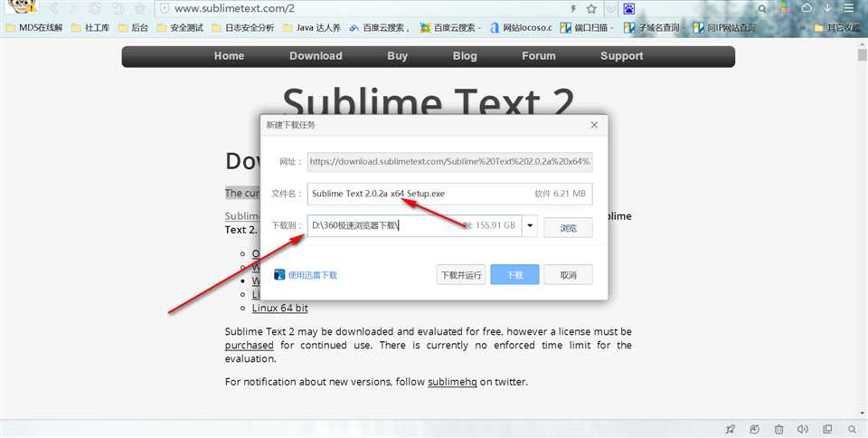This screenshot has width=868, height=438.
Task: Expand the address bar dropdown chevron
Action: point(610,9)
